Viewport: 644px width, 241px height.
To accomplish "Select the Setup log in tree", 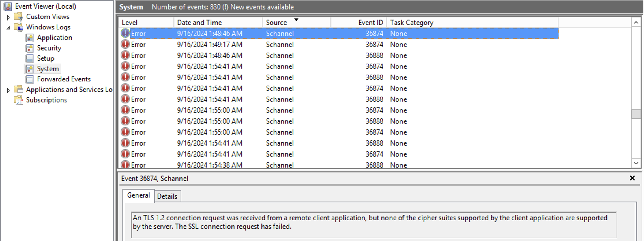I will [45, 58].
